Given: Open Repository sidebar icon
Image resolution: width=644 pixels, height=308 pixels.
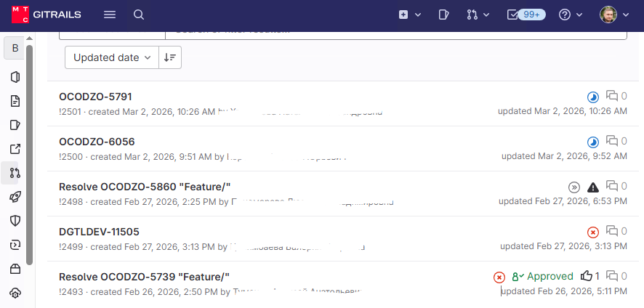Looking at the screenshot, I should 15,101.
